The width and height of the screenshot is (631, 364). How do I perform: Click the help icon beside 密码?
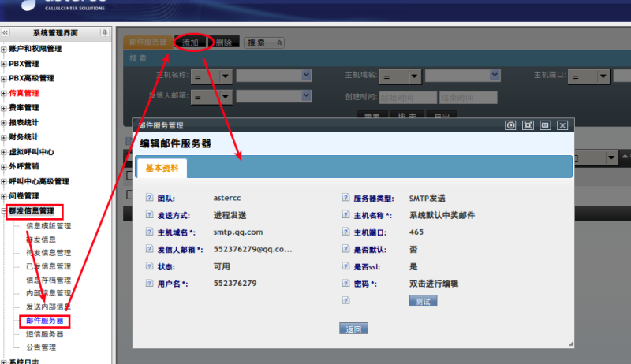pos(346,283)
